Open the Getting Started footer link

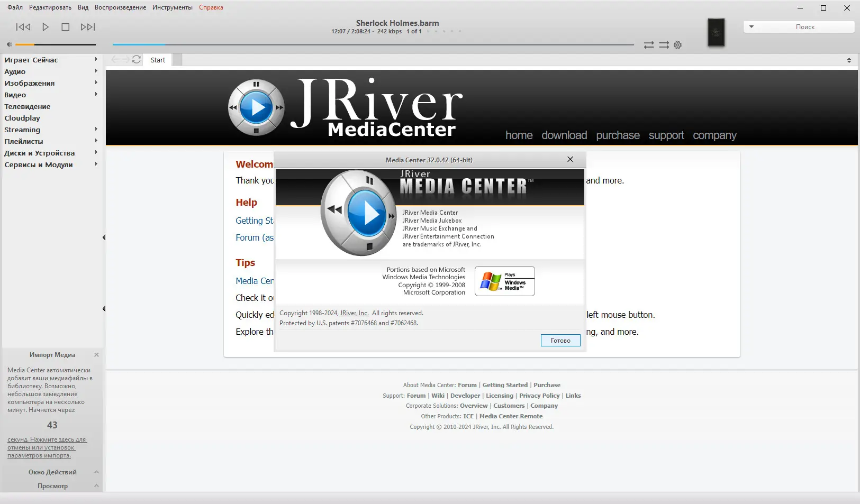(505, 385)
